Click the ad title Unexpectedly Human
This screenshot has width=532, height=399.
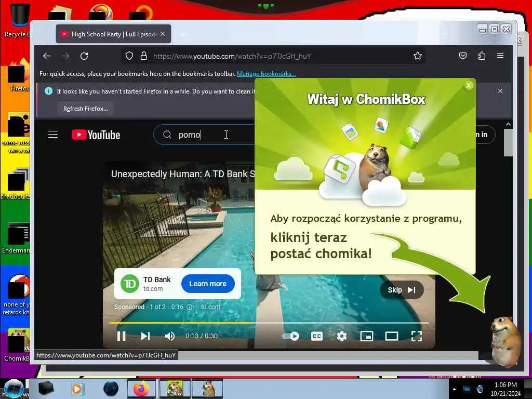tap(182, 174)
